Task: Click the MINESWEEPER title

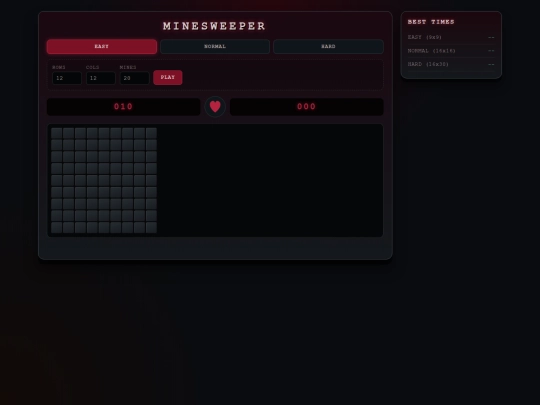Action: pos(215,26)
